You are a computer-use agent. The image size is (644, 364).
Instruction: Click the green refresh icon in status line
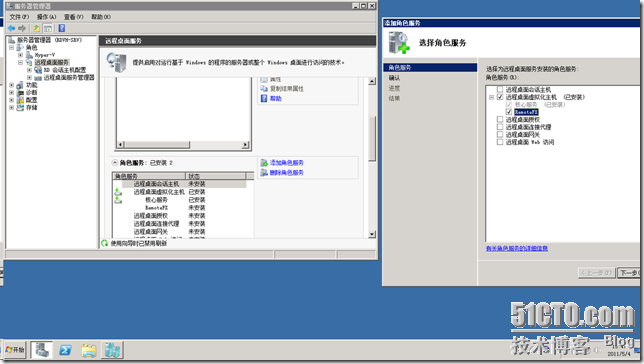pyautogui.click(x=105, y=243)
